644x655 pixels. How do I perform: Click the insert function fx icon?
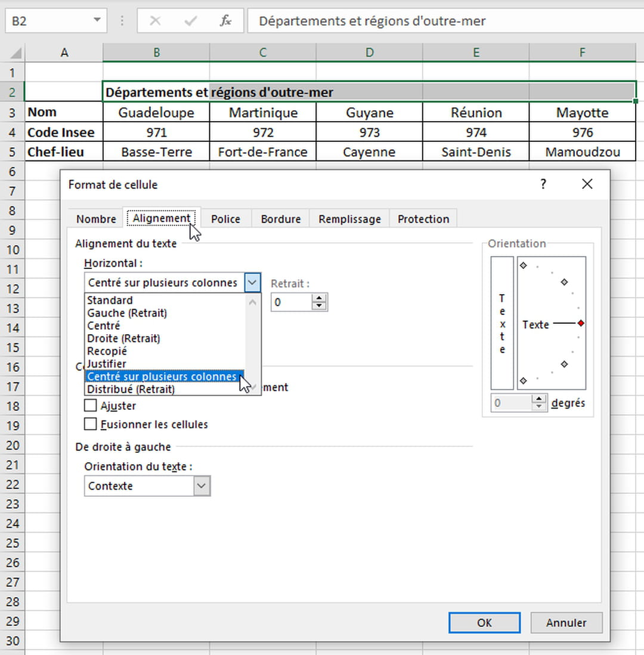pyautogui.click(x=225, y=20)
